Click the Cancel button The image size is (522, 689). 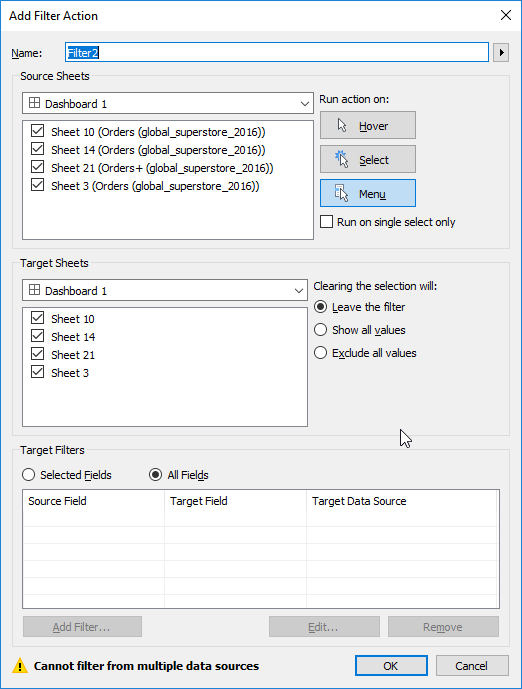(472, 666)
